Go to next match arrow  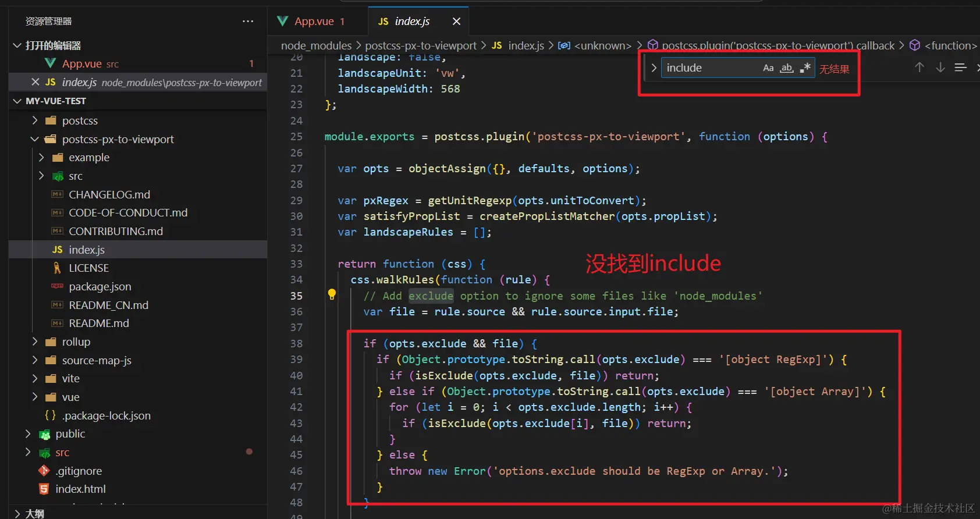[940, 67]
